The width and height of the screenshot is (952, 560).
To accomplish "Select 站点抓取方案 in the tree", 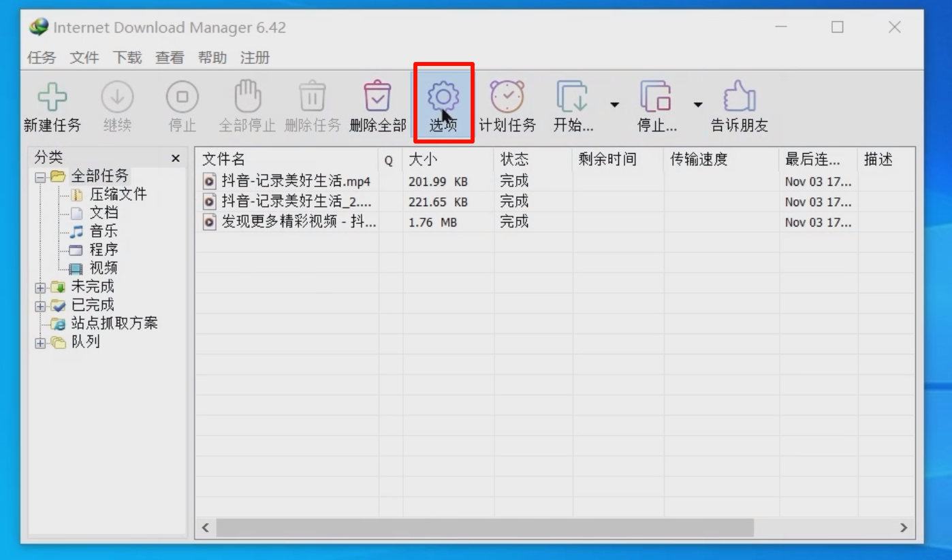I will (114, 323).
